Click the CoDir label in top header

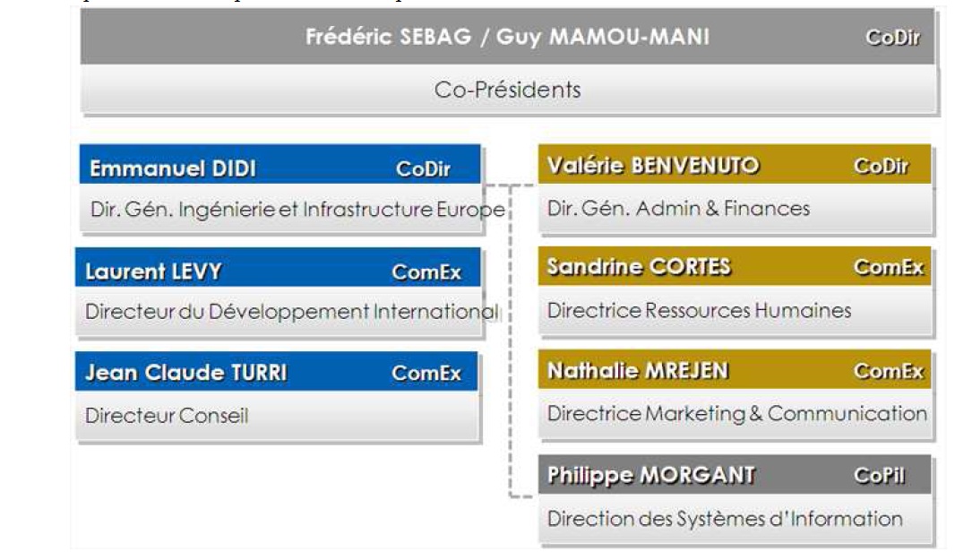click(892, 38)
